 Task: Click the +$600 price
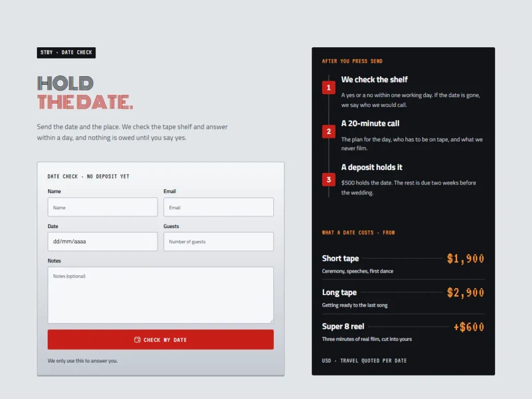469,327
